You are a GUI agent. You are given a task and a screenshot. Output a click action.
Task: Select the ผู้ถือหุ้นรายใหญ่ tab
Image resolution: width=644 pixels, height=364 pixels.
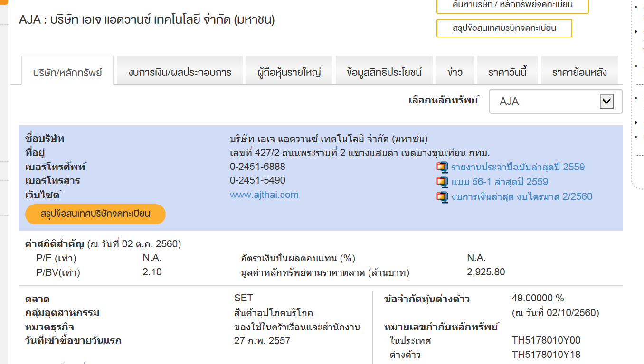(289, 70)
